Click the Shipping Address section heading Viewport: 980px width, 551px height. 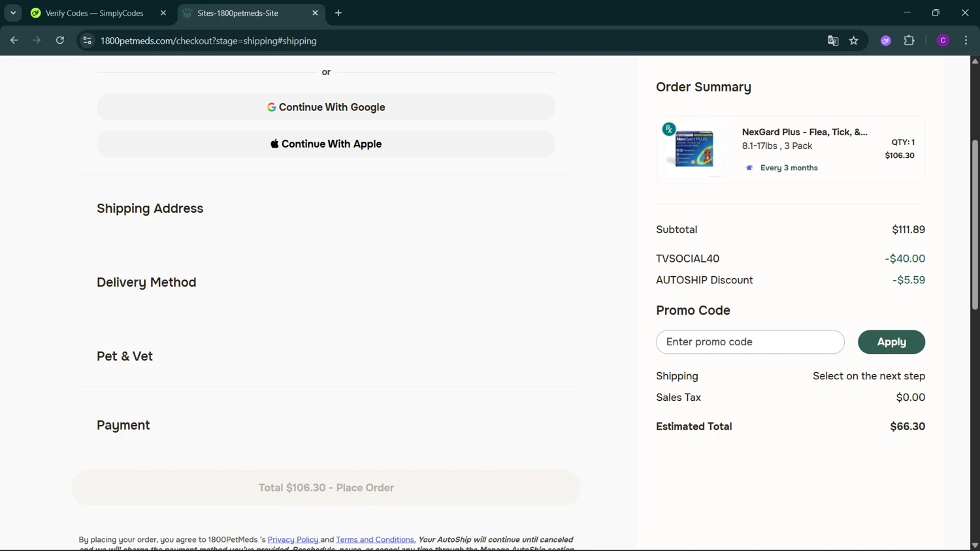point(150,208)
